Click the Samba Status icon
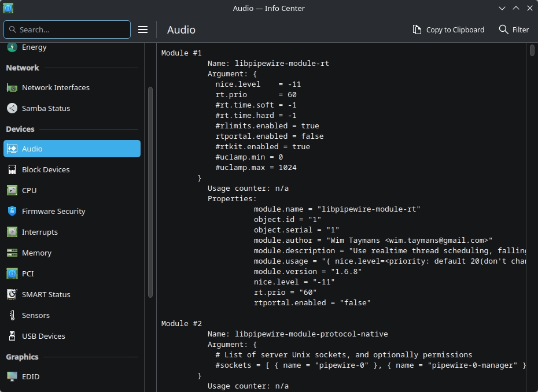This screenshot has height=392, width=538. point(12,108)
